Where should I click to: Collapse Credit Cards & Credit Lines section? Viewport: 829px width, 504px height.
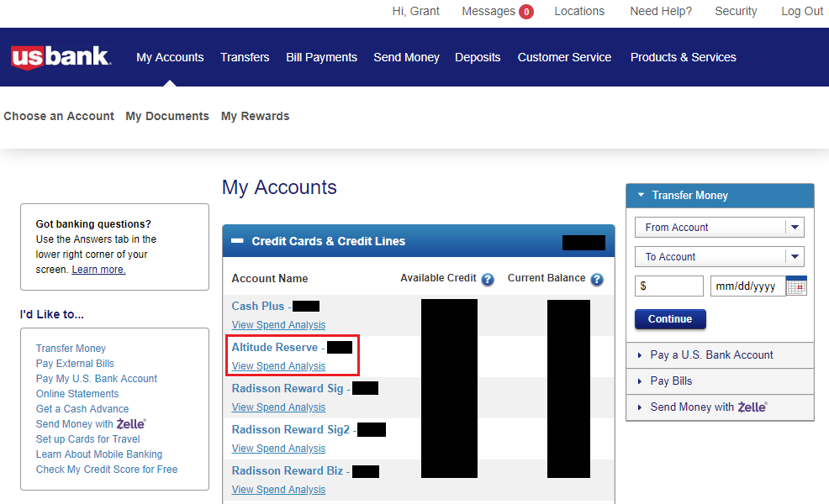(237, 241)
